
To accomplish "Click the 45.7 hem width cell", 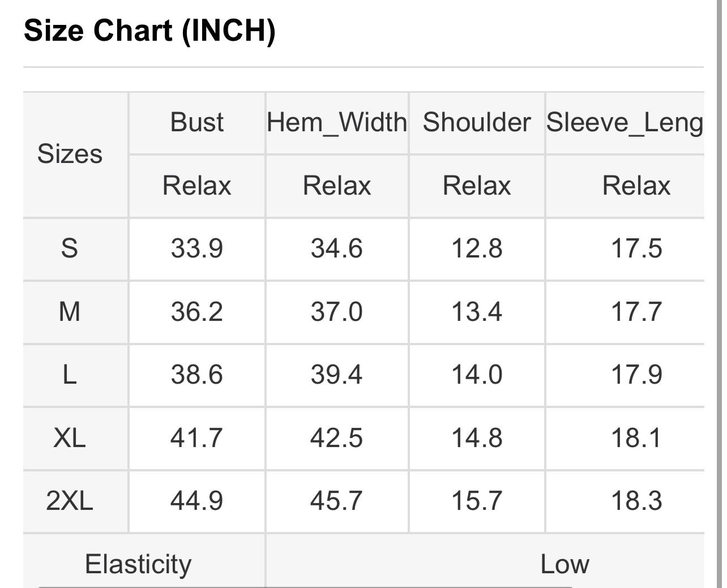I will 337,501.
